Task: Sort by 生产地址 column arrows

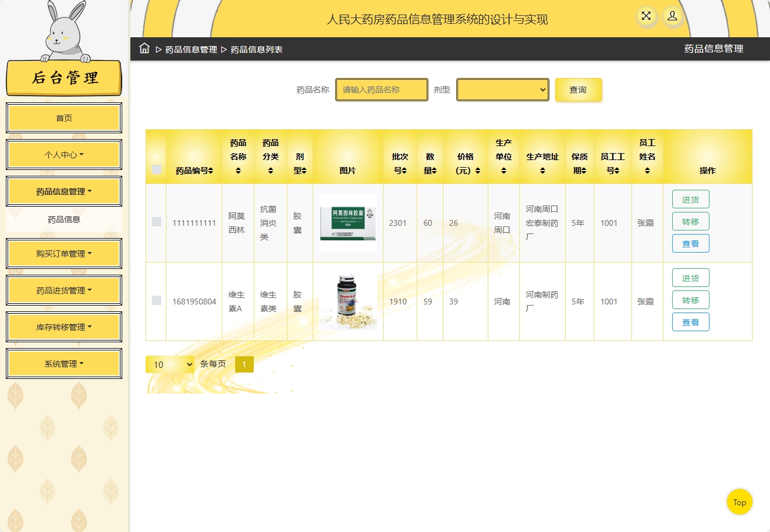Action: click(x=542, y=171)
